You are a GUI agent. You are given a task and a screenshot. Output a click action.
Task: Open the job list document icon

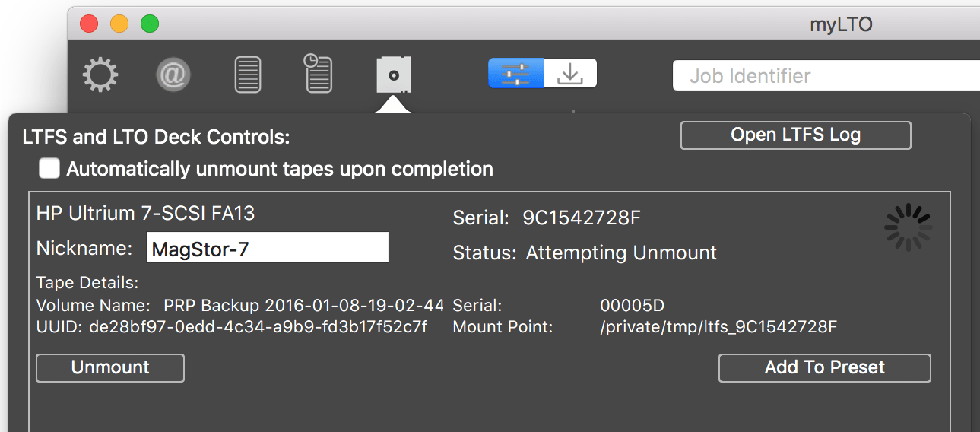pyautogui.click(x=248, y=75)
